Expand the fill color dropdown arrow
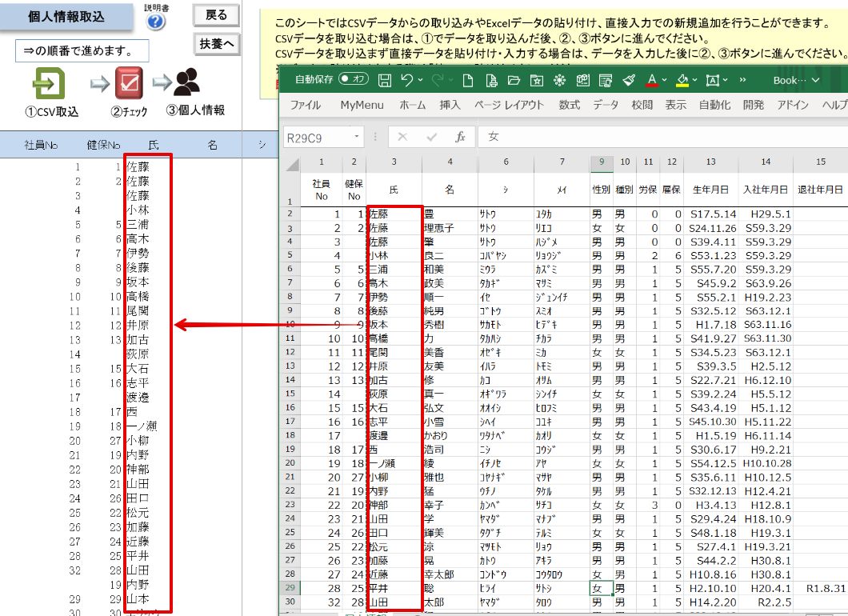This screenshot has height=616, width=848. tap(694, 80)
